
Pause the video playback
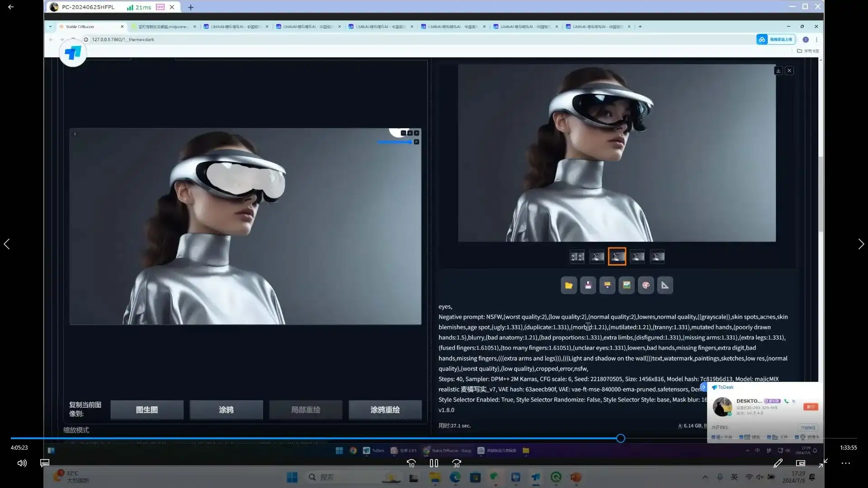(x=434, y=463)
